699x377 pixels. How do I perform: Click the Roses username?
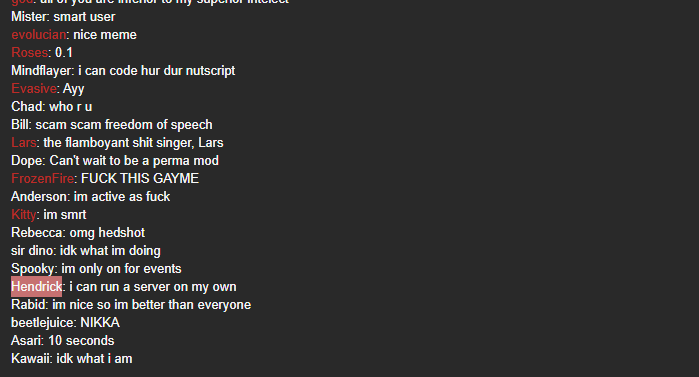coord(29,53)
